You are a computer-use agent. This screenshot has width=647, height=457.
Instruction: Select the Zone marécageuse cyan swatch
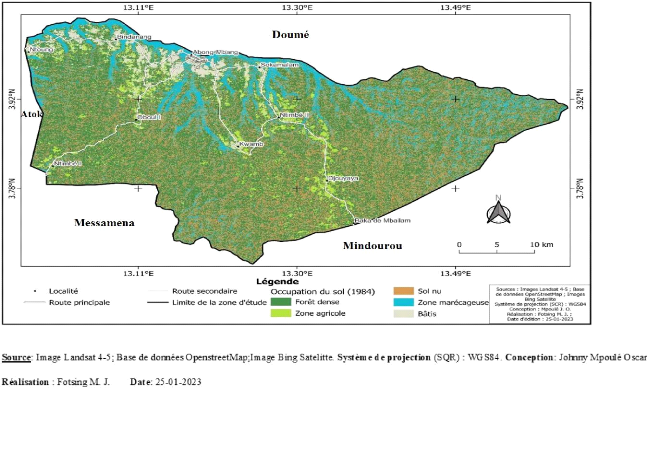click(404, 302)
